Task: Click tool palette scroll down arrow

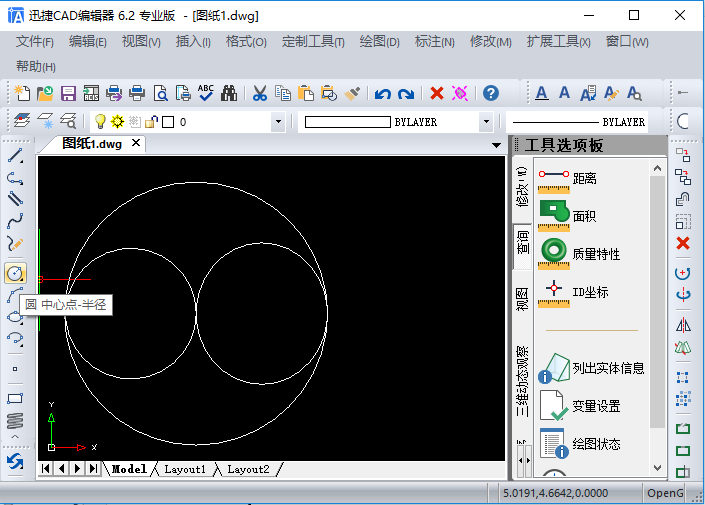Action: [x=657, y=468]
